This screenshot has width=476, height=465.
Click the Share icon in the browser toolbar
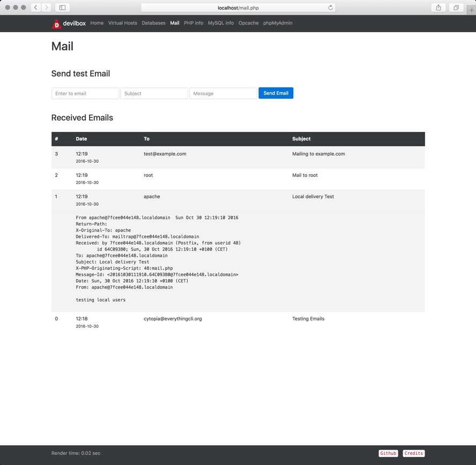tap(437, 7)
